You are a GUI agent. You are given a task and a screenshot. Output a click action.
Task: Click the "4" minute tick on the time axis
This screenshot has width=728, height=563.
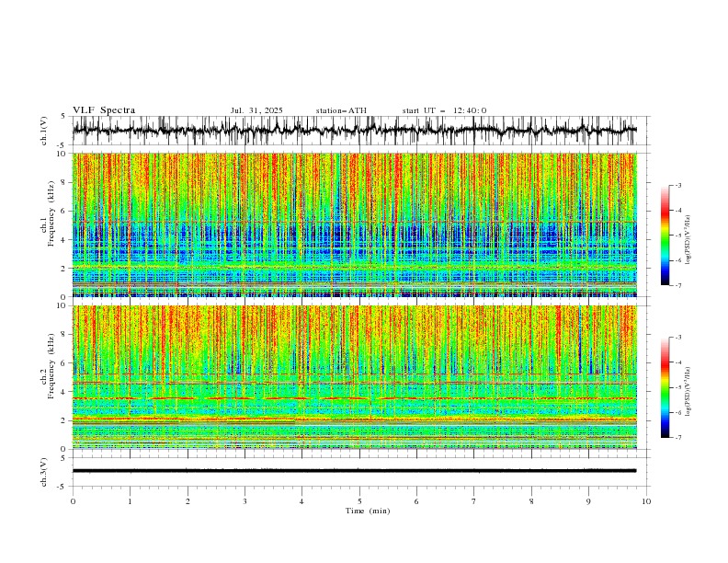tap(301, 501)
